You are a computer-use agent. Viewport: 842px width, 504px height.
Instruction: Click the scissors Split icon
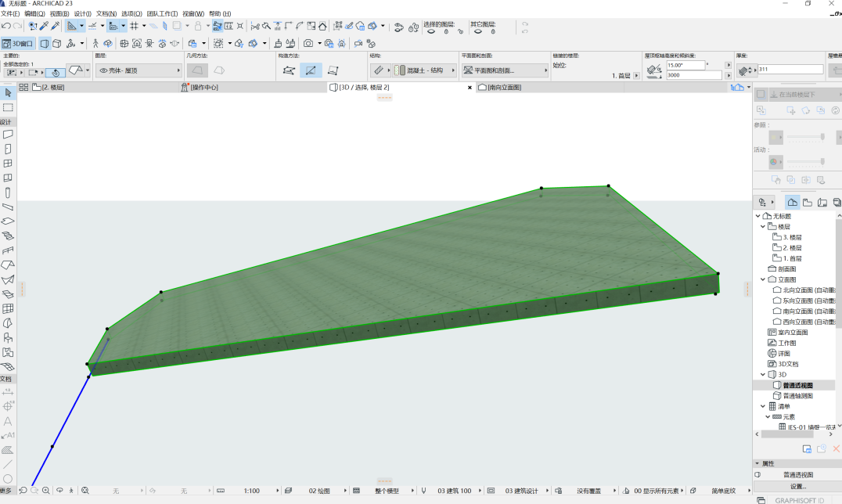255,26
